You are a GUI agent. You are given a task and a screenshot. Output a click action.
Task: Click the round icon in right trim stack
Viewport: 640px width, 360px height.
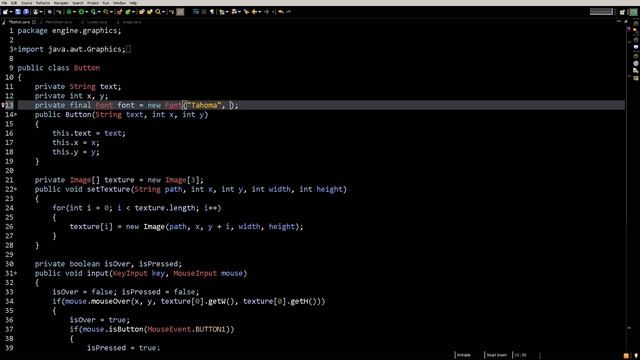pos(636,63)
